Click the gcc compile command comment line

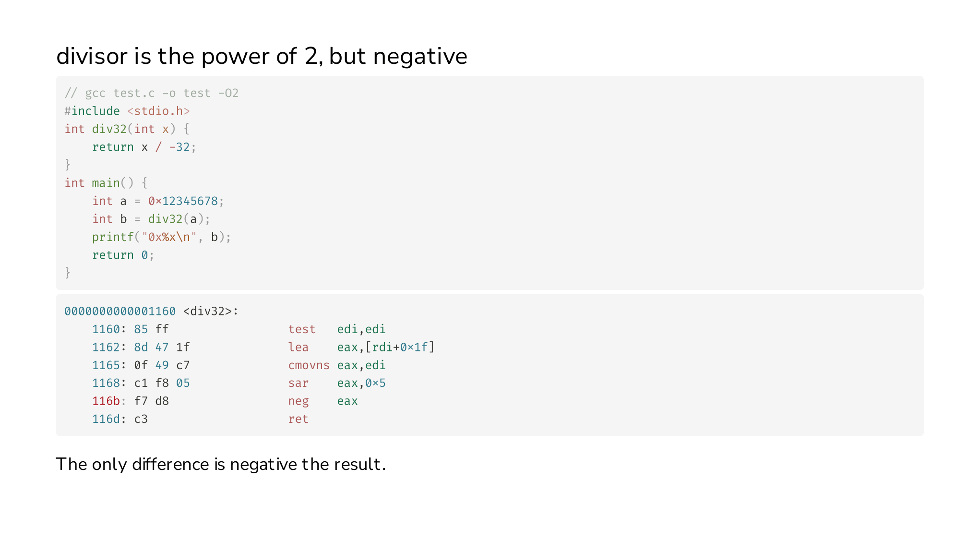(152, 93)
